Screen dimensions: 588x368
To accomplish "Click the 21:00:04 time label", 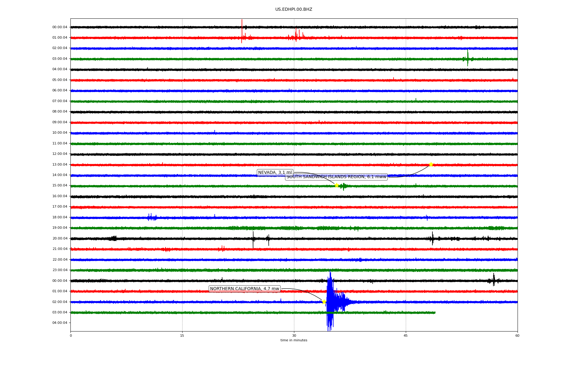I will (x=60, y=249).
